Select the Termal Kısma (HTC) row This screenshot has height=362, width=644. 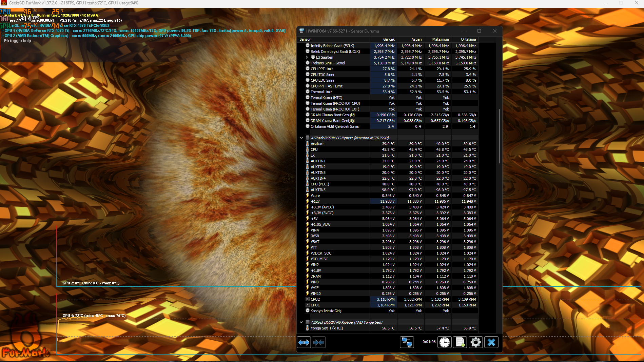pos(388,98)
